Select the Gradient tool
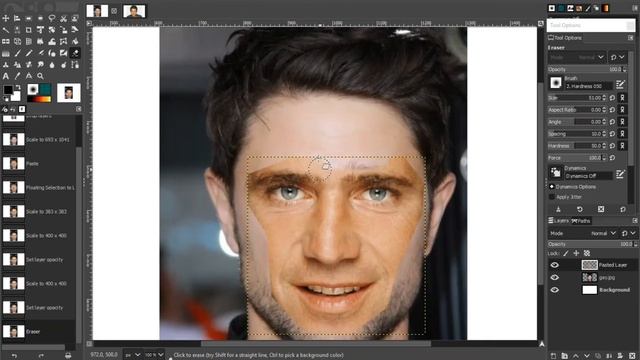640x360 pixels. point(6,53)
